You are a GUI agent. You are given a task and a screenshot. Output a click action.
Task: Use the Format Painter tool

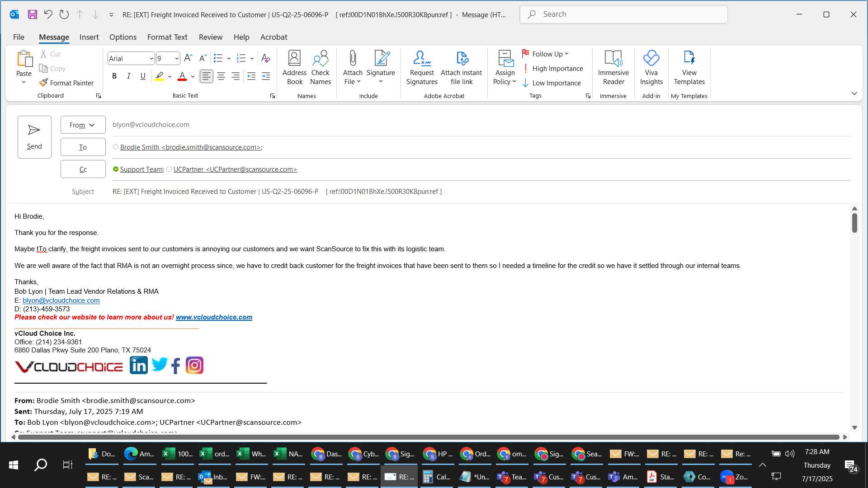click(66, 83)
